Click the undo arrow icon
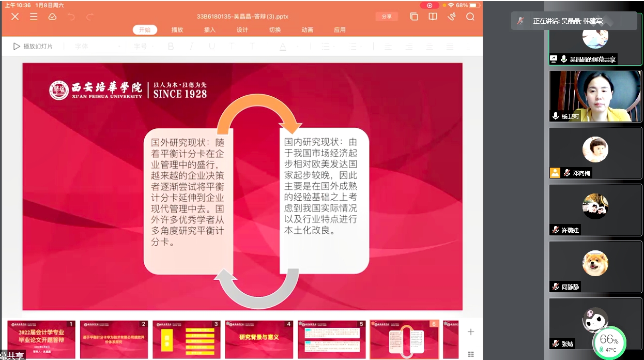The height and width of the screenshot is (360, 644). point(71,17)
